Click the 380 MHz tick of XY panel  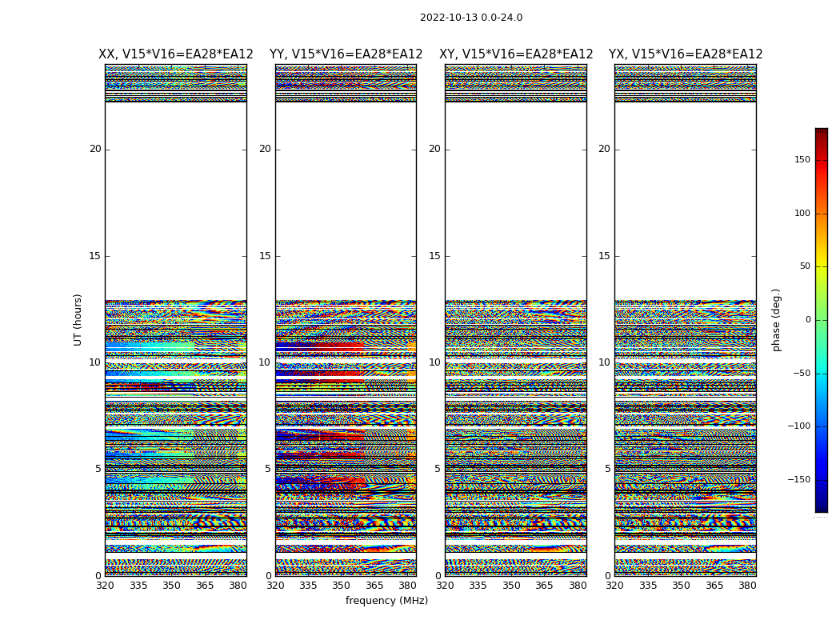pyautogui.click(x=578, y=586)
